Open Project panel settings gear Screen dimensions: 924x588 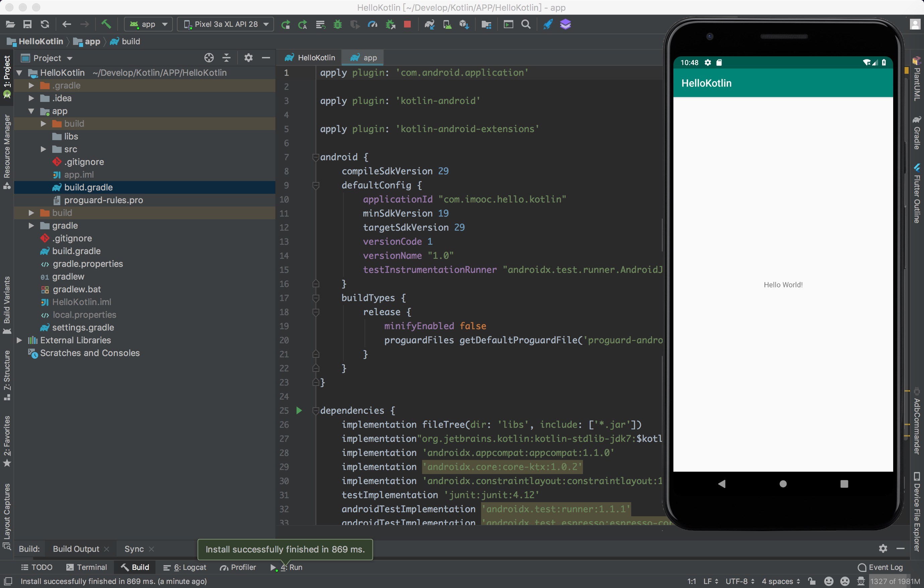[x=248, y=58]
